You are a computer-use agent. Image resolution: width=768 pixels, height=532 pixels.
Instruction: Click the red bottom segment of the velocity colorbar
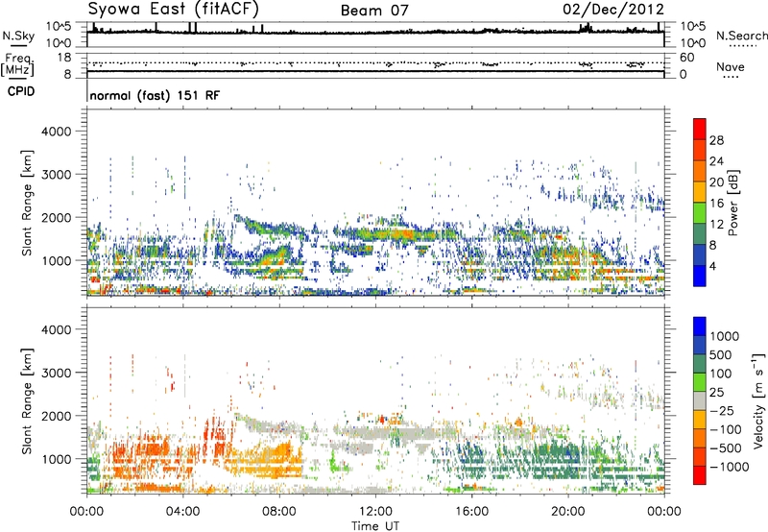point(700,475)
